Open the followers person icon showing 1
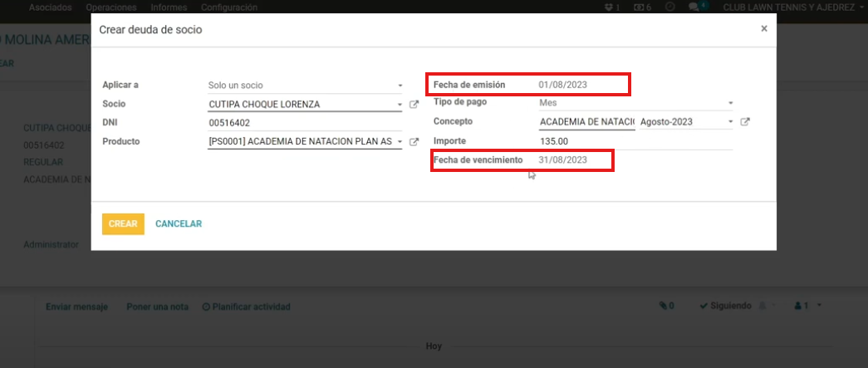868x368 pixels. coord(801,306)
